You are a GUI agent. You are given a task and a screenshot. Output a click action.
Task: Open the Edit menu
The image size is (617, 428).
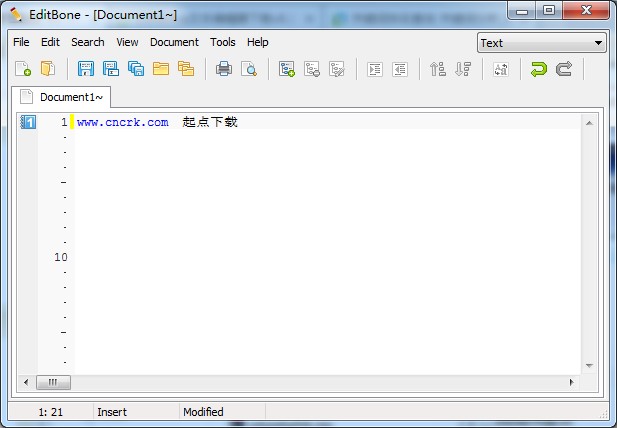(50, 42)
